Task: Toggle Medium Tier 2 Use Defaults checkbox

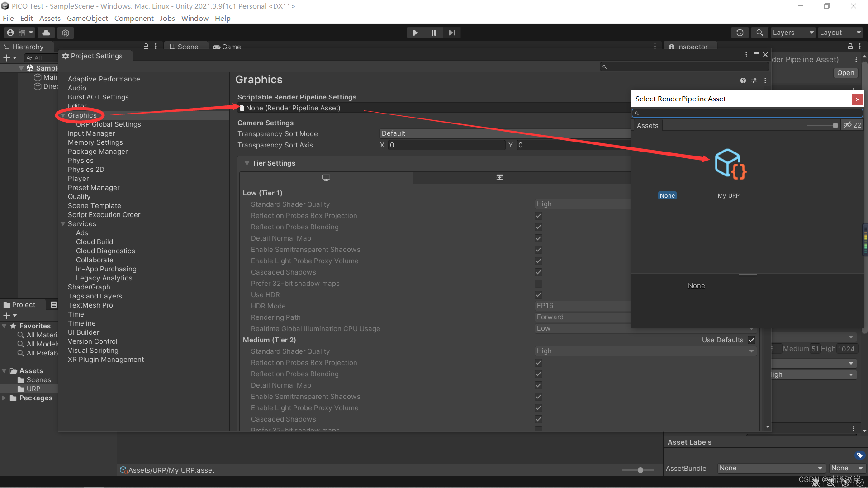Action: (751, 340)
